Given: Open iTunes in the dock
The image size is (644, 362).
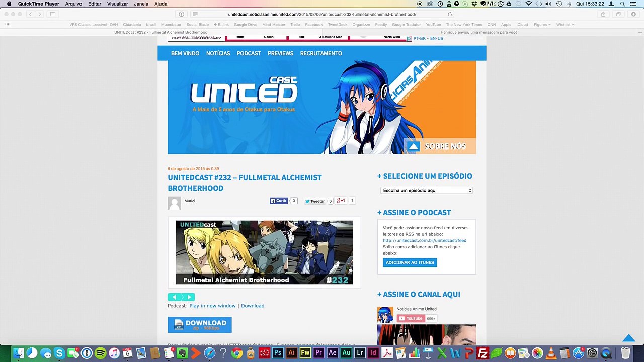Looking at the screenshot, I should pyautogui.click(x=114, y=353).
